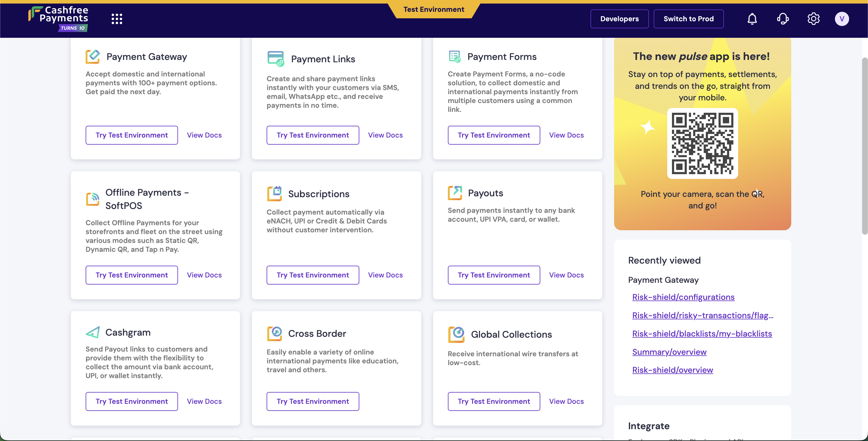Image resolution: width=868 pixels, height=441 pixels.
Task: Click the Cashgram paper plane icon
Action: coord(93,332)
